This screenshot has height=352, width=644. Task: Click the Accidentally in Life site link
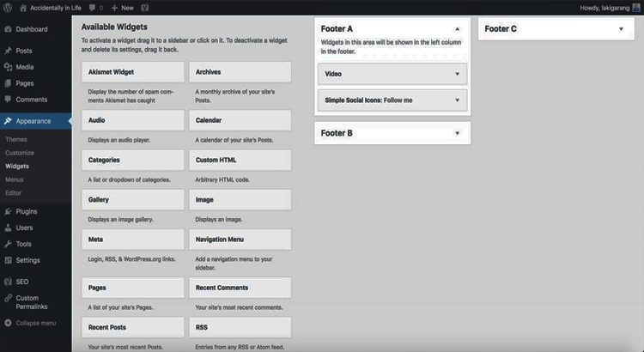[x=58, y=7]
